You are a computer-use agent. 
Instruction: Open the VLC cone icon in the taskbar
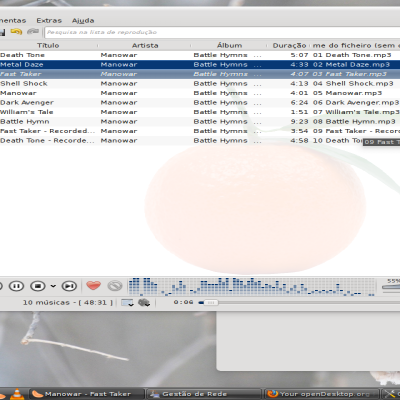17,394
